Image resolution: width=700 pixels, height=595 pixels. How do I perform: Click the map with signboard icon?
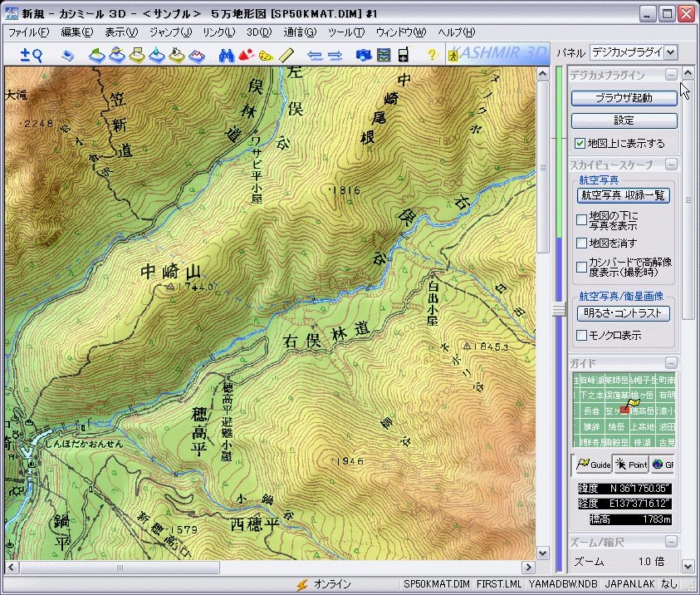pyautogui.click(x=138, y=55)
